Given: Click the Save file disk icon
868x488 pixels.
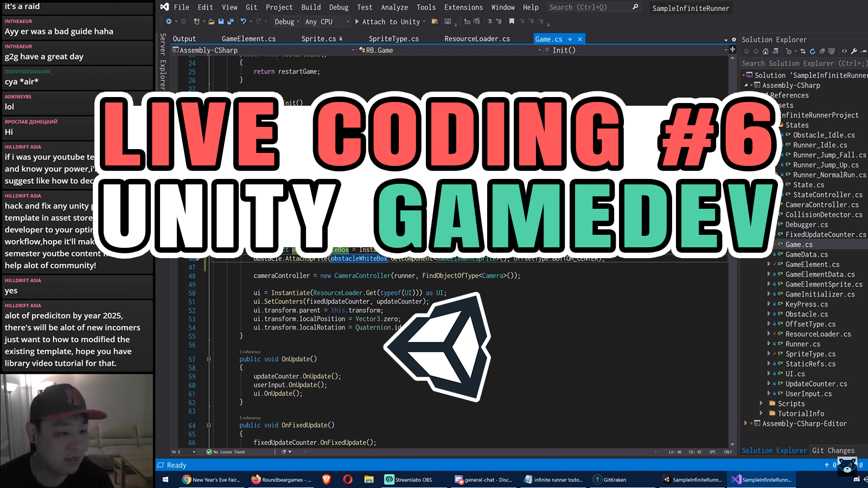Looking at the screenshot, I should [221, 22].
